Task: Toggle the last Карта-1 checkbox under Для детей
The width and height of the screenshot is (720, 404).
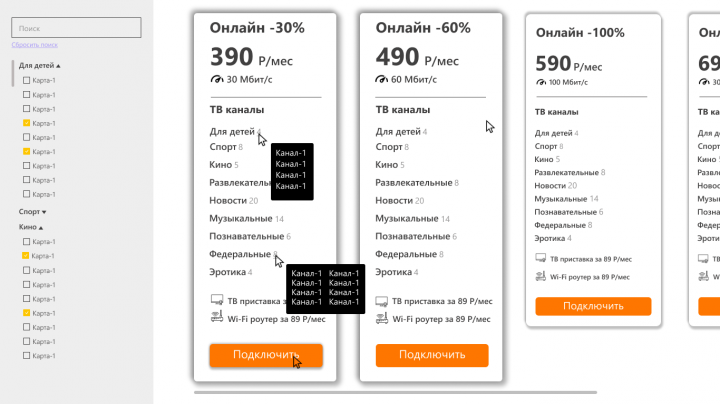Action: coord(27,194)
